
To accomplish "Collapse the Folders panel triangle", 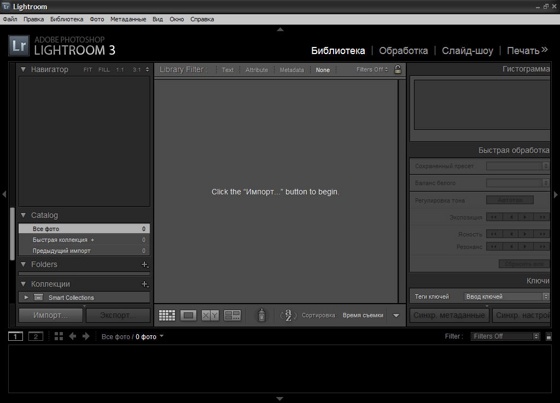I will (x=23, y=264).
